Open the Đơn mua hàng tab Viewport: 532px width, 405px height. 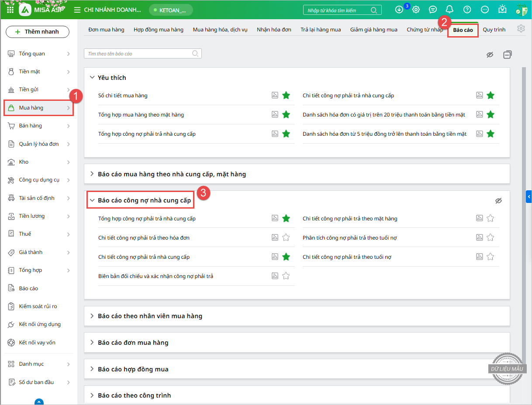pyautogui.click(x=106, y=30)
